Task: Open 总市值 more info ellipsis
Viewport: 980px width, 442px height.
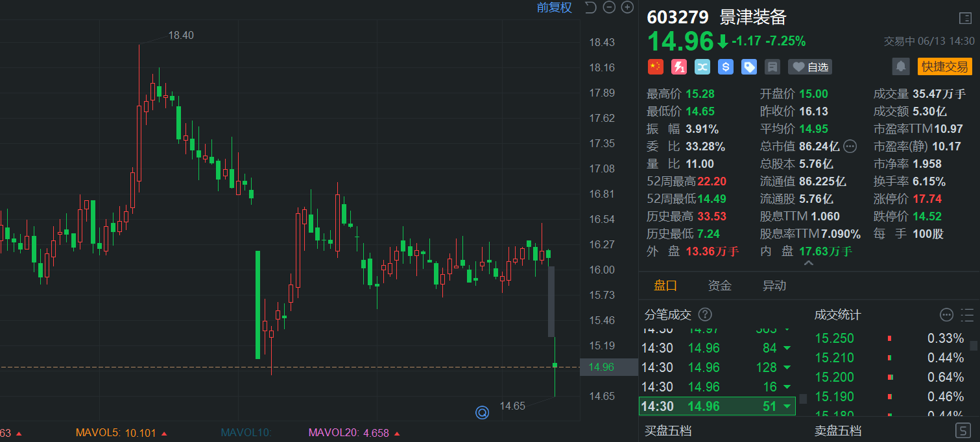Action: point(850,146)
